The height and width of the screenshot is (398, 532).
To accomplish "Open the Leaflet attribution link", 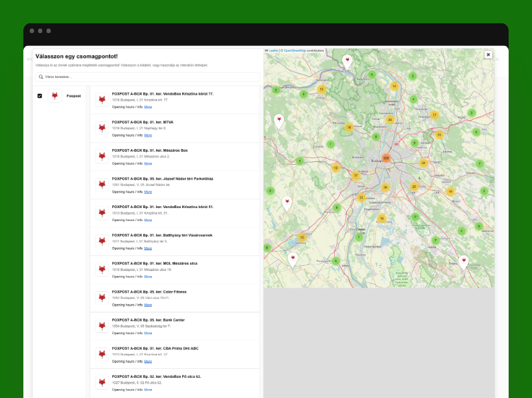I will coord(273,50).
